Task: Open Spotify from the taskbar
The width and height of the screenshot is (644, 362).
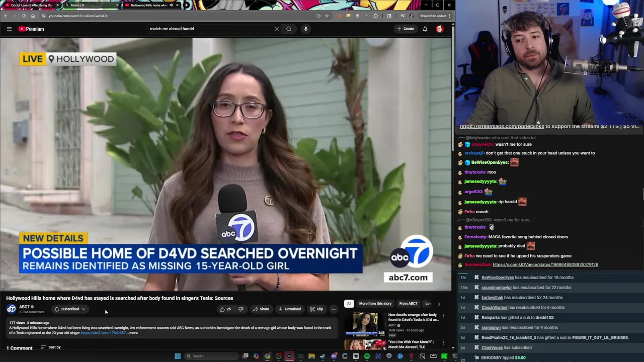Action: [367, 356]
